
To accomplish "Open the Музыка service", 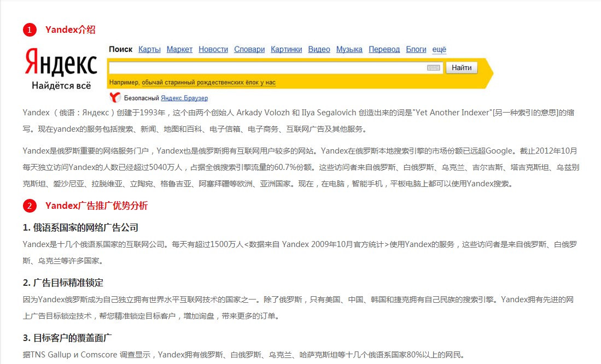I will [x=349, y=49].
